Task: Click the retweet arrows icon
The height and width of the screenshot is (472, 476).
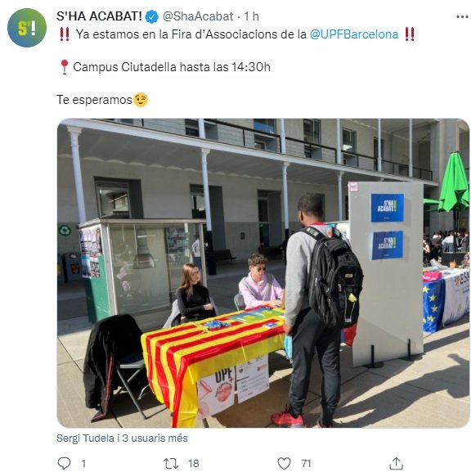Action: (x=171, y=463)
